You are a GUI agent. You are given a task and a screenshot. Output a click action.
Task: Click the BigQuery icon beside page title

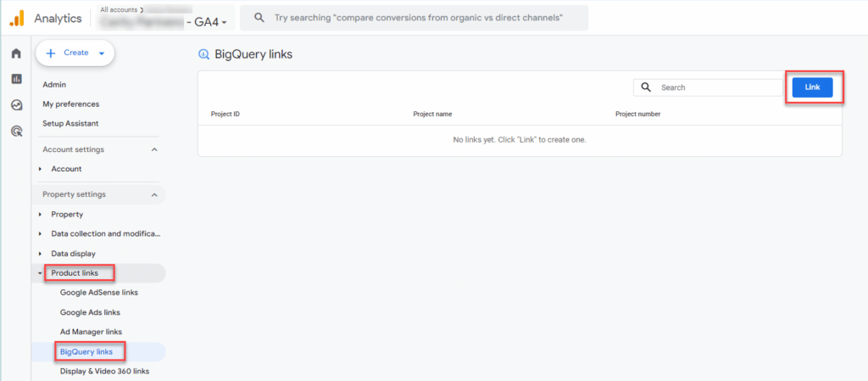[x=203, y=54]
